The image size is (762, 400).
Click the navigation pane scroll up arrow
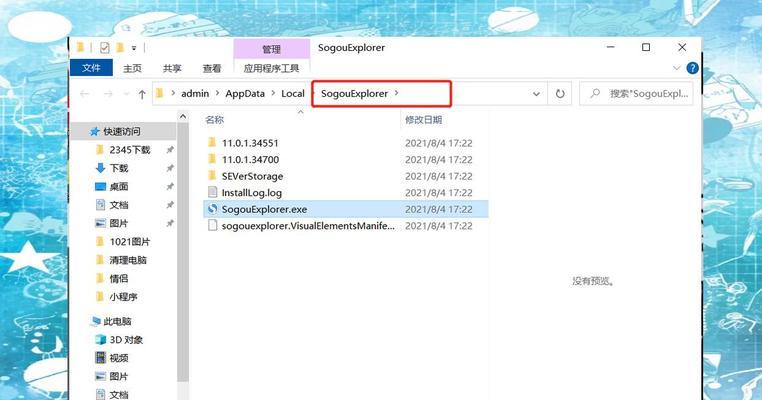click(183, 117)
